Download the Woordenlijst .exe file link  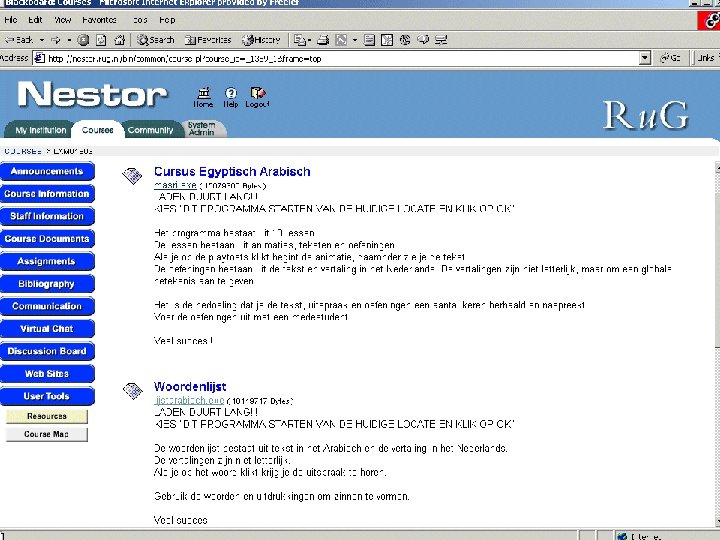coord(189,400)
